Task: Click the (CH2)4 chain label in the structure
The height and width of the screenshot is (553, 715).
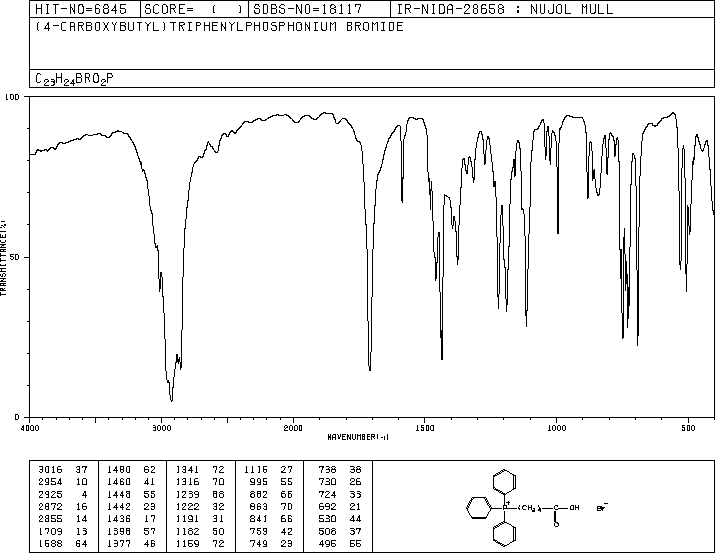Action: pos(529,508)
